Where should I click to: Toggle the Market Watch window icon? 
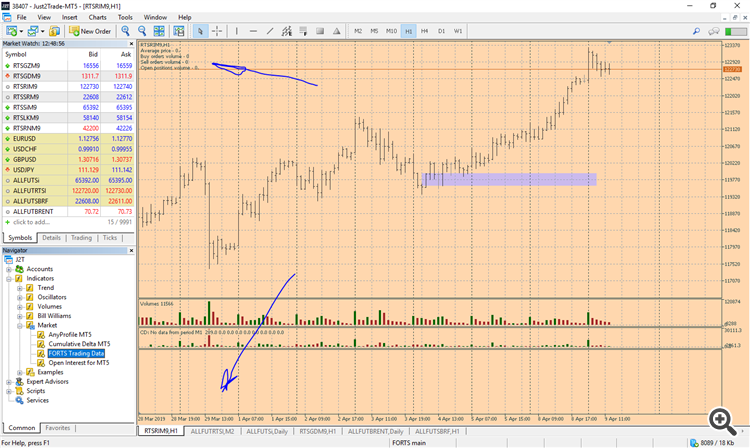point(55,31)
